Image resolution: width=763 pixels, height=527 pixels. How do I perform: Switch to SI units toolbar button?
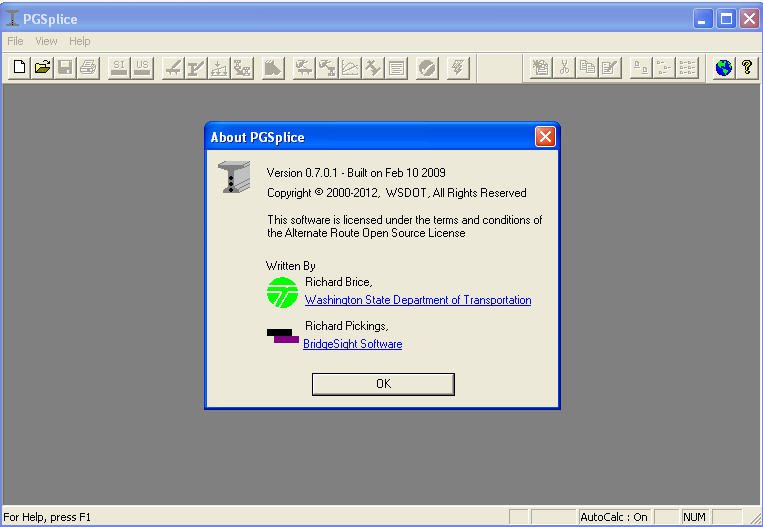click(x=119, y=67)
